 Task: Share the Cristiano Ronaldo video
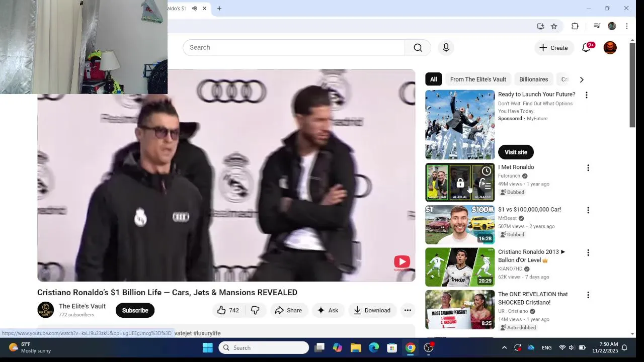pyautogui.click(x=288, y=310)
